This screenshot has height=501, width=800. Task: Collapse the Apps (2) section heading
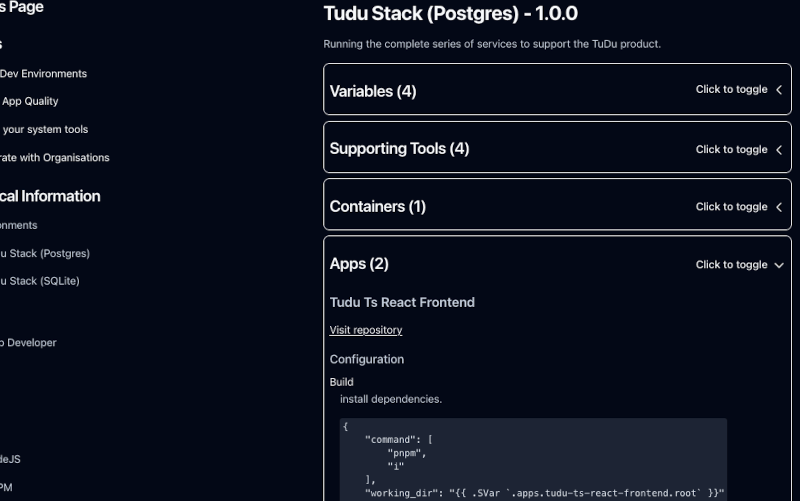point(359,264)
